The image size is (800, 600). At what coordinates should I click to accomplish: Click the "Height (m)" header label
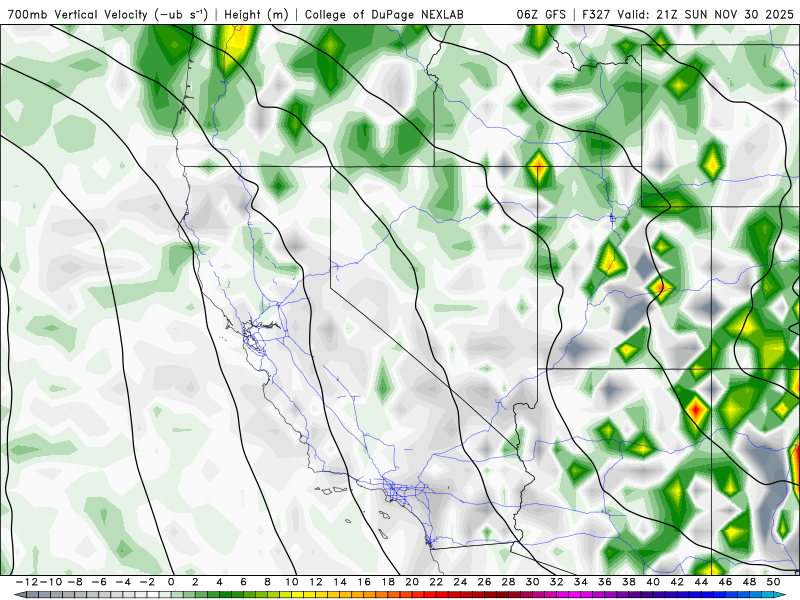pos(256,15)
